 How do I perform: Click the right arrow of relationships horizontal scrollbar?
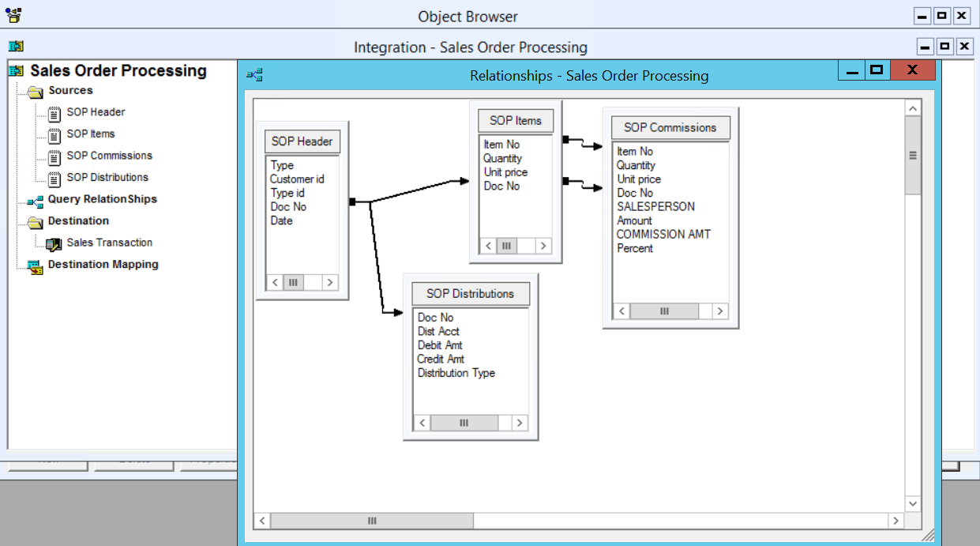click(895, 521)
